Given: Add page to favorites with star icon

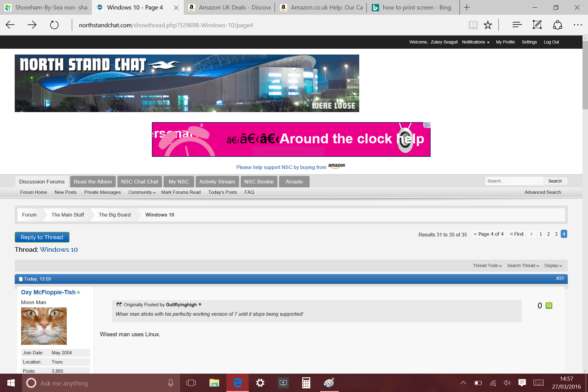Looking at the screenshot, I should 488,25.
